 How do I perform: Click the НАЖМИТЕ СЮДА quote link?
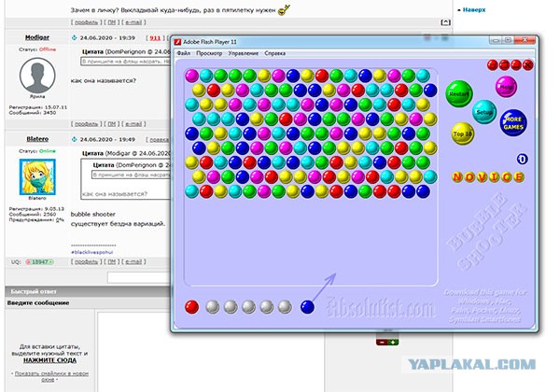(49, 360)
